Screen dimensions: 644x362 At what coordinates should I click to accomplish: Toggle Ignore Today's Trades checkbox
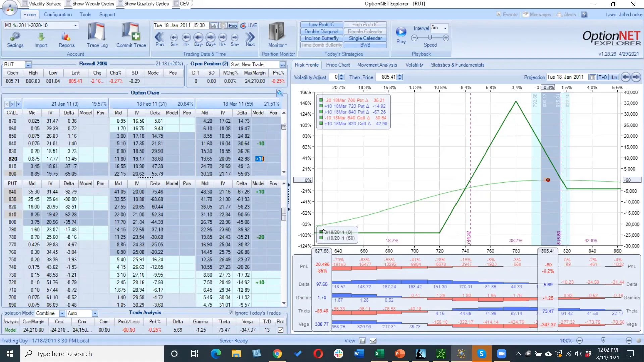(231, 313)
